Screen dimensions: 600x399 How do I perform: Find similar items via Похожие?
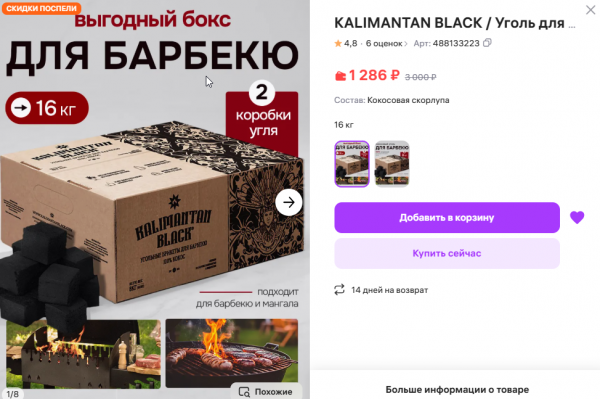click(266, 391)
